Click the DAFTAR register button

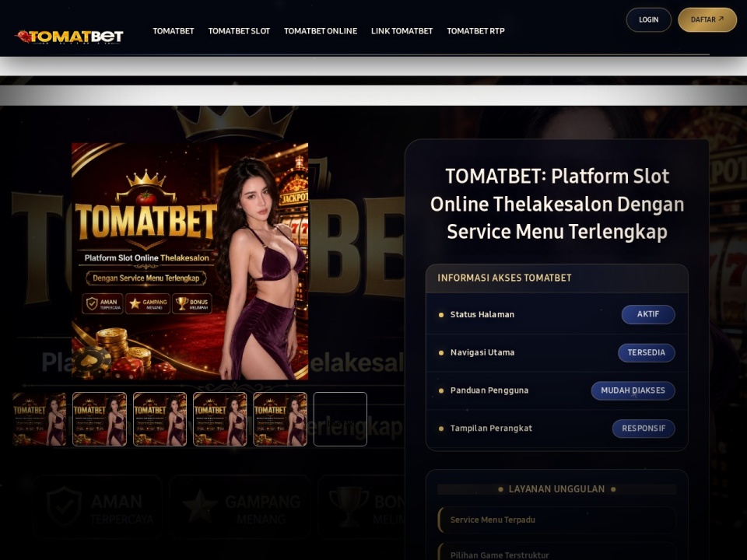707,19
